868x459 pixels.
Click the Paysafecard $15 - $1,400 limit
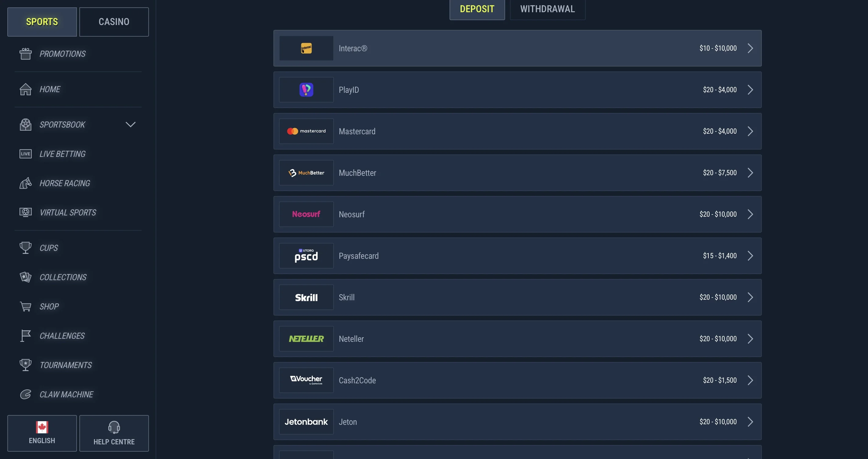[x=720, y=256]
